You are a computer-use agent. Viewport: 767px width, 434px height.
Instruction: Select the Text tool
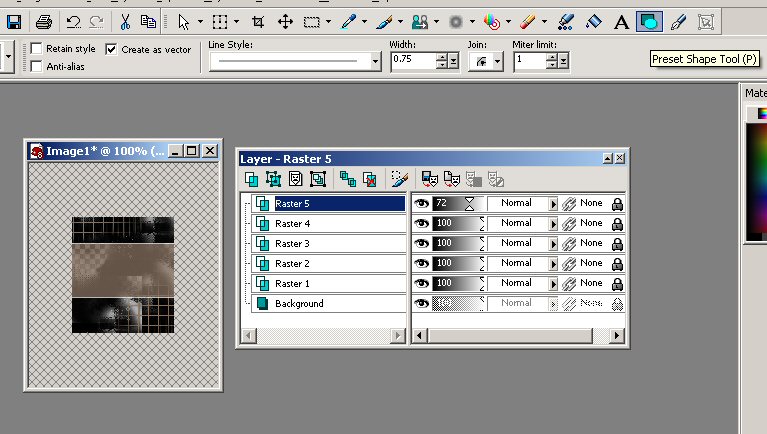click(x=620, y=20)
